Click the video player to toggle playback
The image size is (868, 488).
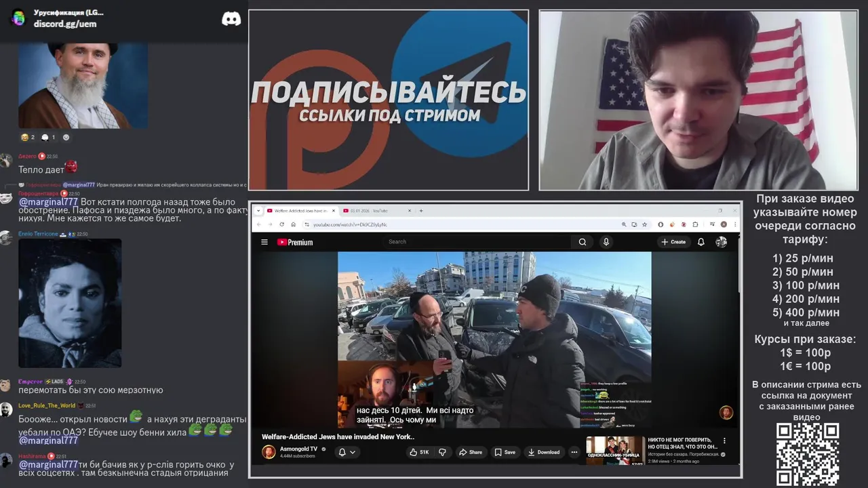coord(494,340)
